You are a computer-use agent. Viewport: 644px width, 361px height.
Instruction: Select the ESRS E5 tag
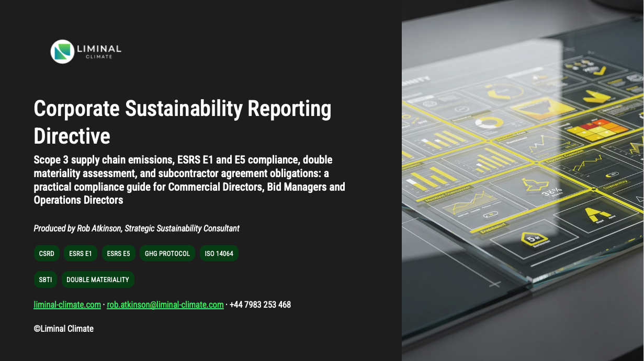[118, 253]
